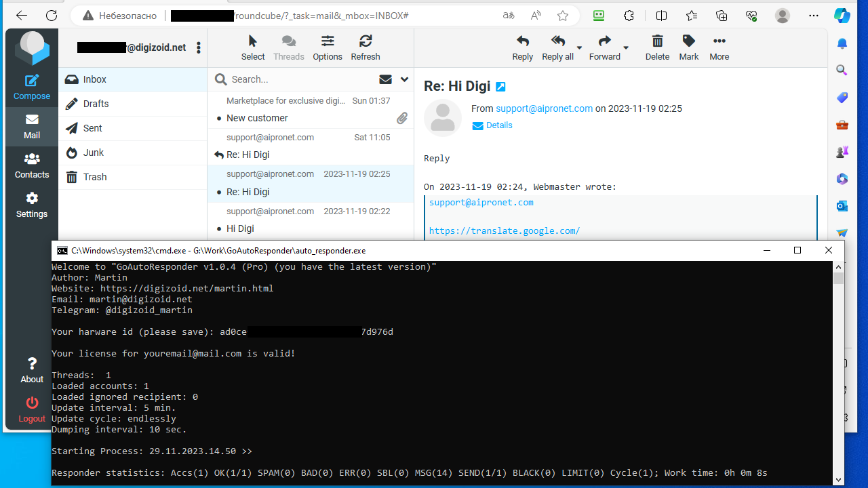The width and height of the screenshot is (868, 488).
Task: Switch to the Junk folder
Action: coord(94,152)
